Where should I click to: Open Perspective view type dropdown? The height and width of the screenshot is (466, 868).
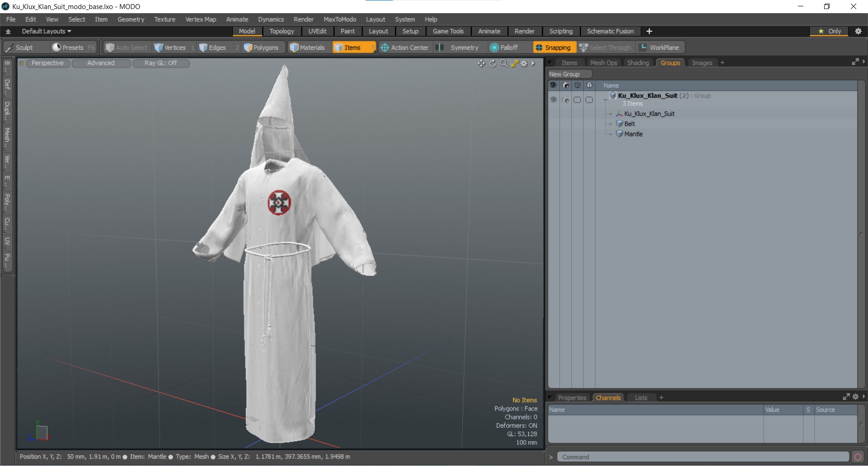48,63
